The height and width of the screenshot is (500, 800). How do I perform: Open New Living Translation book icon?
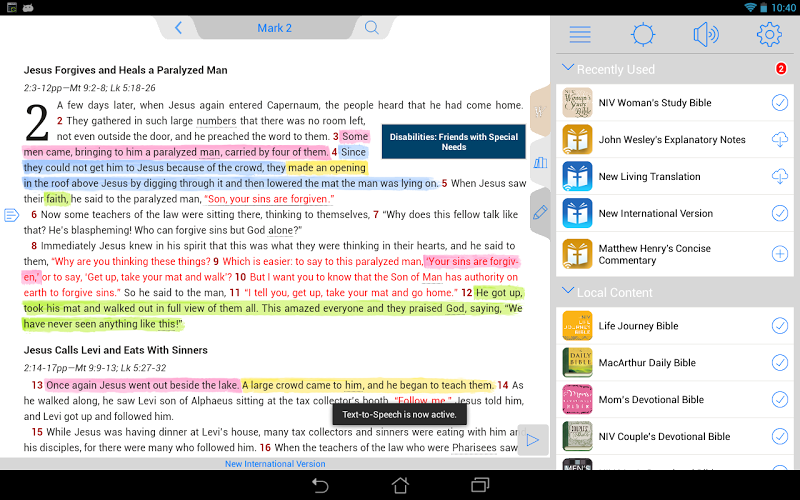tap(577, 177)
